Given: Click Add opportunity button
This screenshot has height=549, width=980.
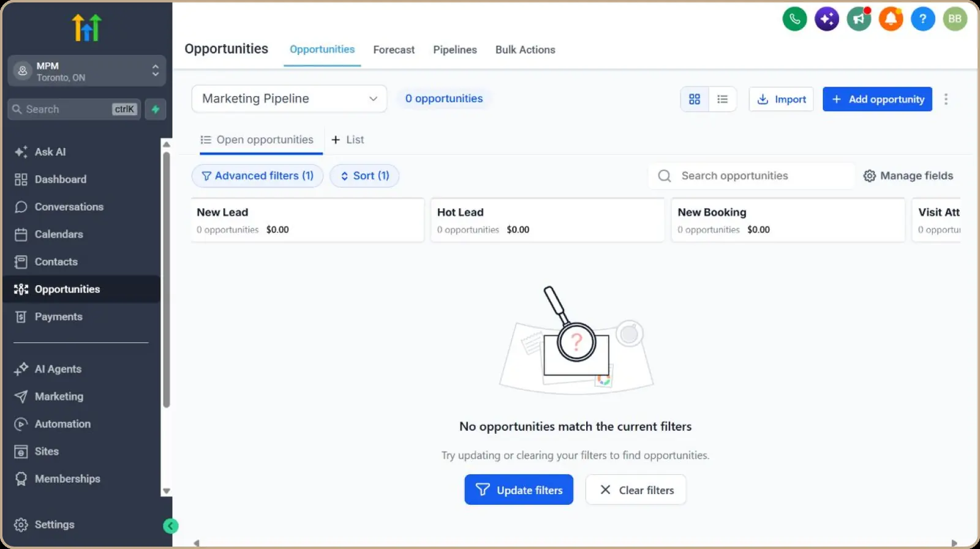Looking at the screenshot, I should click(x=878, y=99).
